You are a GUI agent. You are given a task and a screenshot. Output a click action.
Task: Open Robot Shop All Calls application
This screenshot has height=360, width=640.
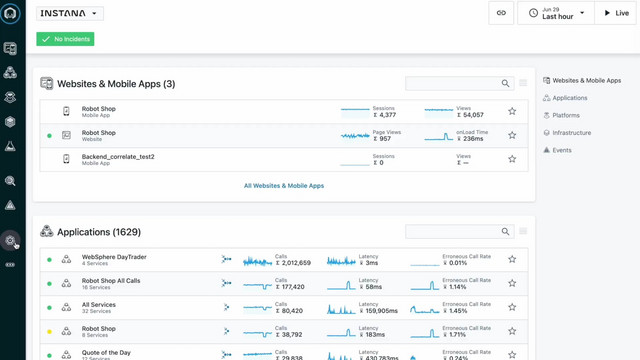click(111, 281)
